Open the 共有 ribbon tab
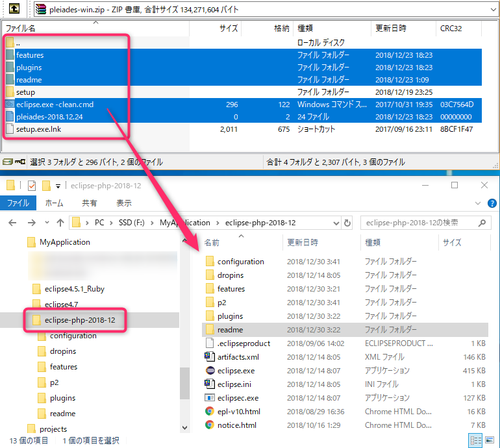This screenshot has width=500, height=448. [x=90, y=203]
